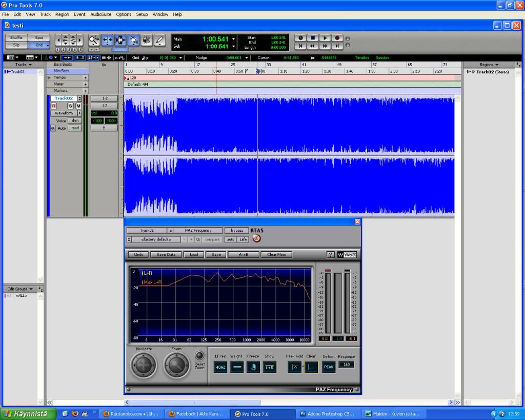Open the PAZ help question mark
The width and height of the screenshot is (525, 420).
331,254
